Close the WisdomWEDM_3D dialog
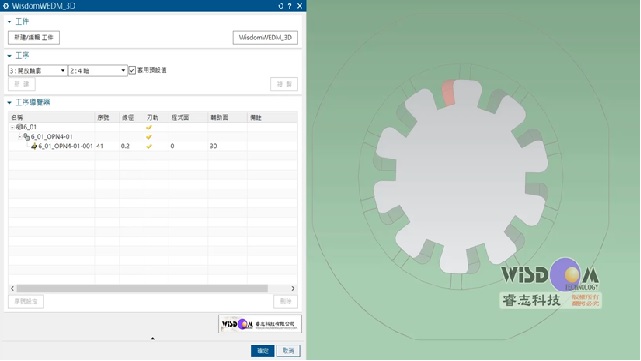641x361 pixels. [x=299, y=6]
